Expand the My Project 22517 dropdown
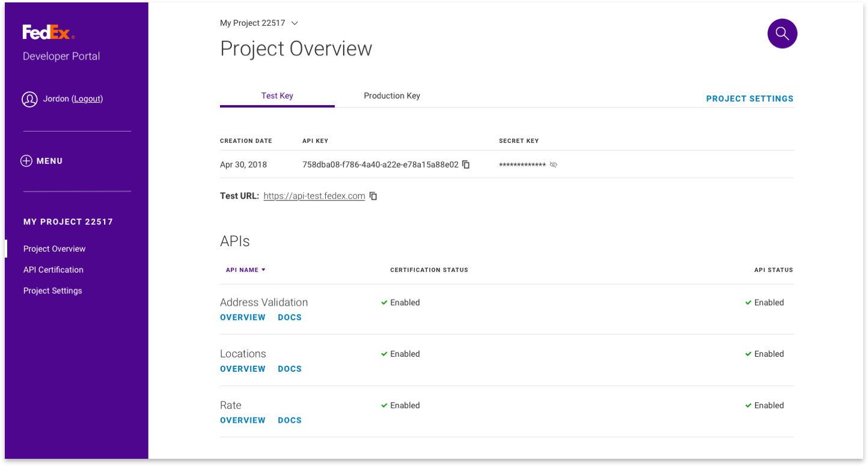This screenshot has height=466, width=868. pos(295,23)
